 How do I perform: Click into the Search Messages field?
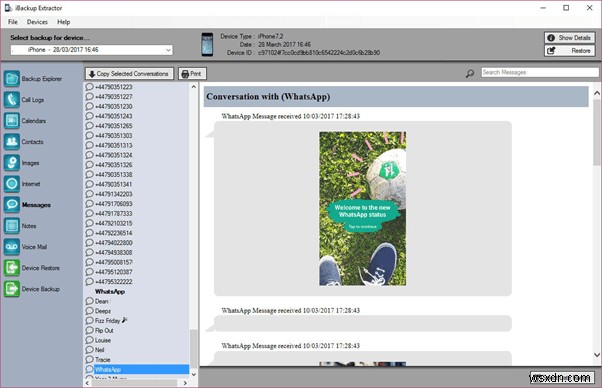click(539, 73)
